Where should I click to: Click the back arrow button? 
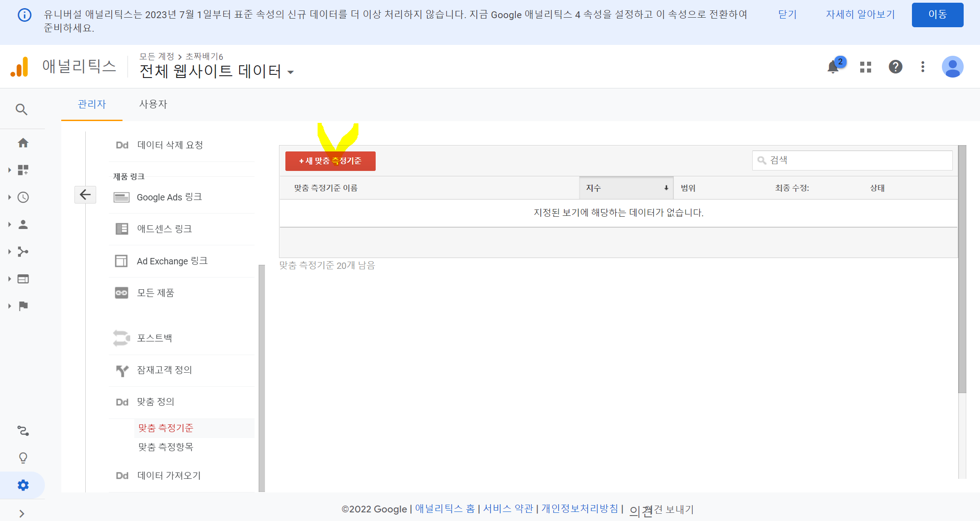pyautogui.click(x=85, y=195)
